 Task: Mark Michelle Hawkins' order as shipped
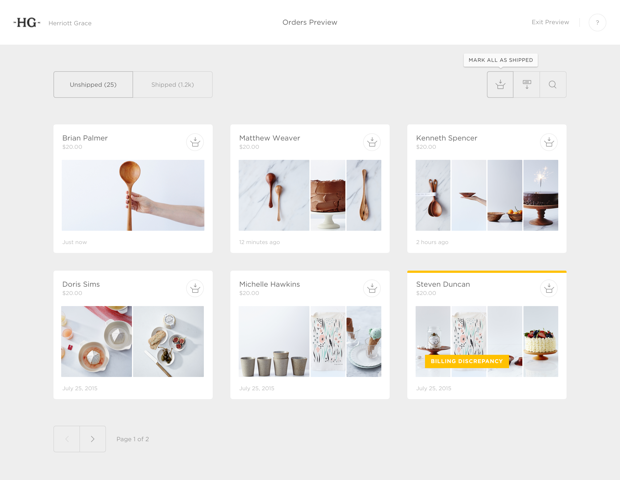click(372, 288)
